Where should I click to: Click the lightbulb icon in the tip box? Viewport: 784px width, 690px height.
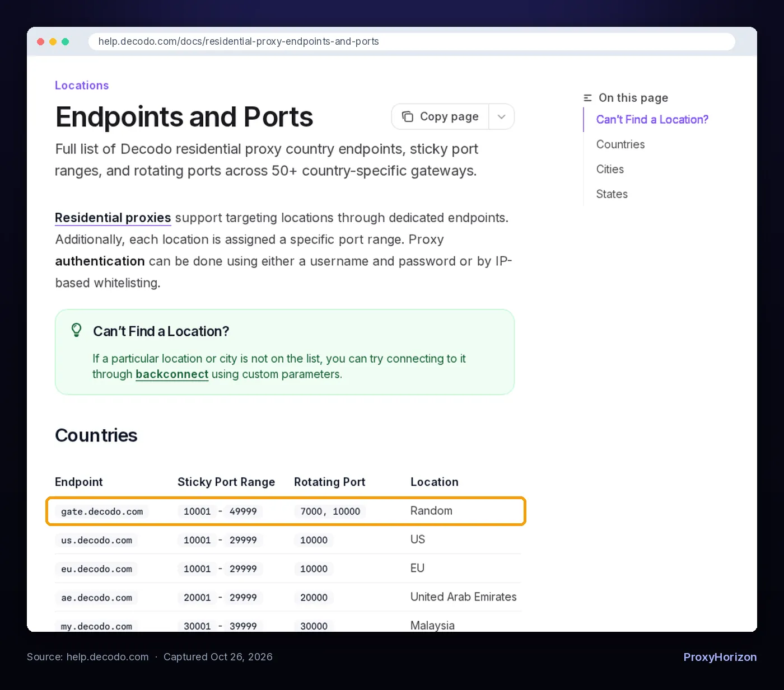pos(77,330)
